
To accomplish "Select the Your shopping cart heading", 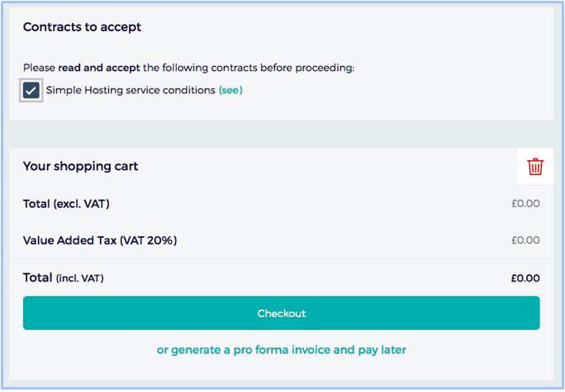I will coord(80,167).
